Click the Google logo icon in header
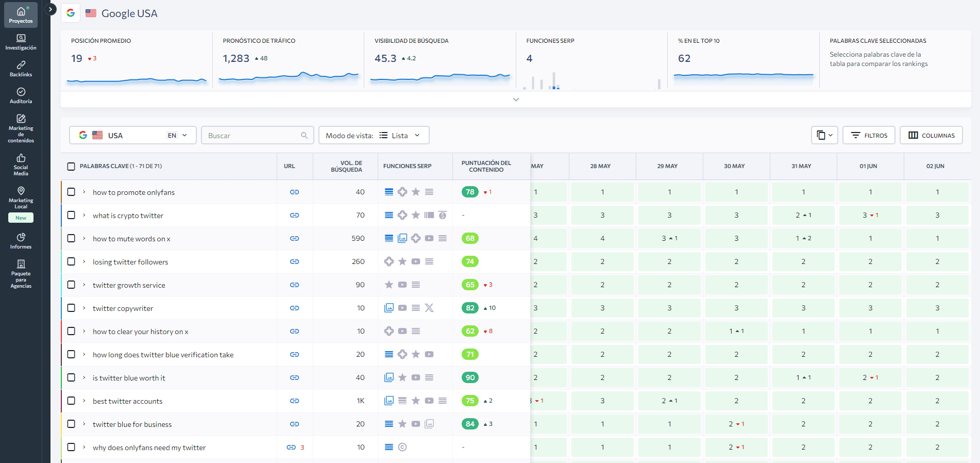 tap(71, 13)
